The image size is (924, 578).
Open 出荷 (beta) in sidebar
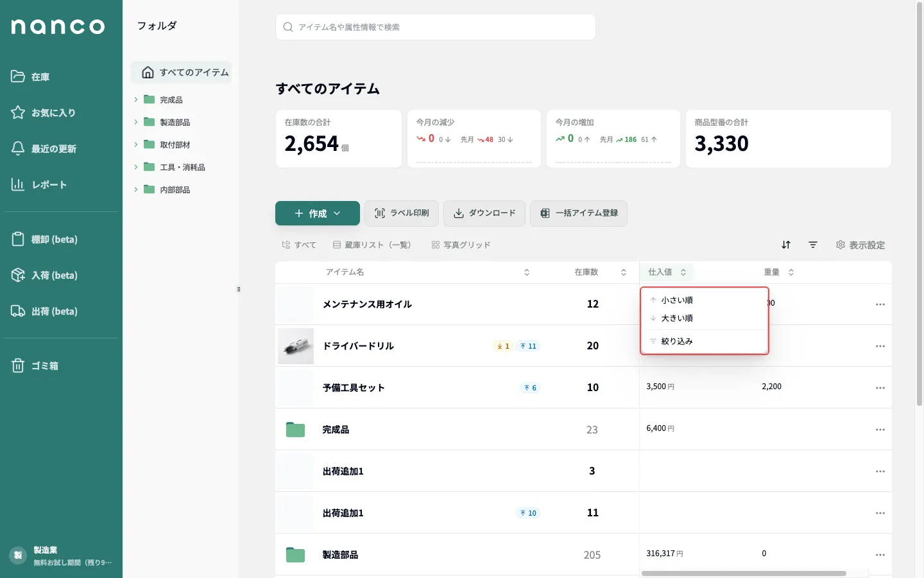tap(44, 311)
